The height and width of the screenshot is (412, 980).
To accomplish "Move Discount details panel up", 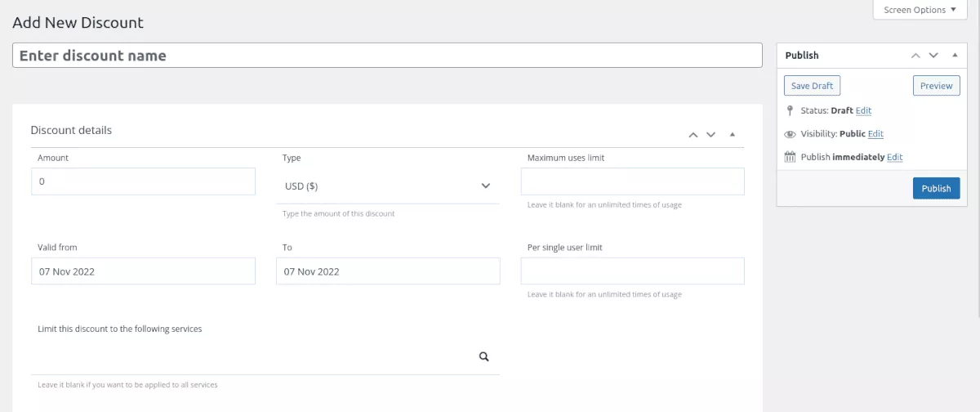I will pos(693,134).
